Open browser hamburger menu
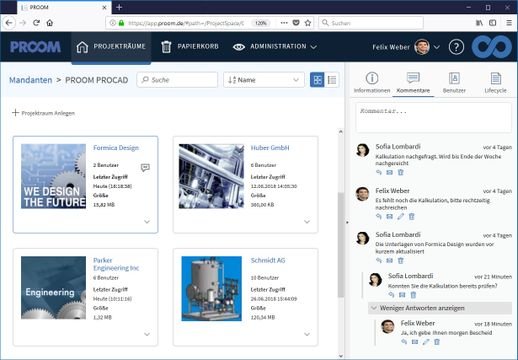Screen dimensions: 518x360 (x=509, y=23)
